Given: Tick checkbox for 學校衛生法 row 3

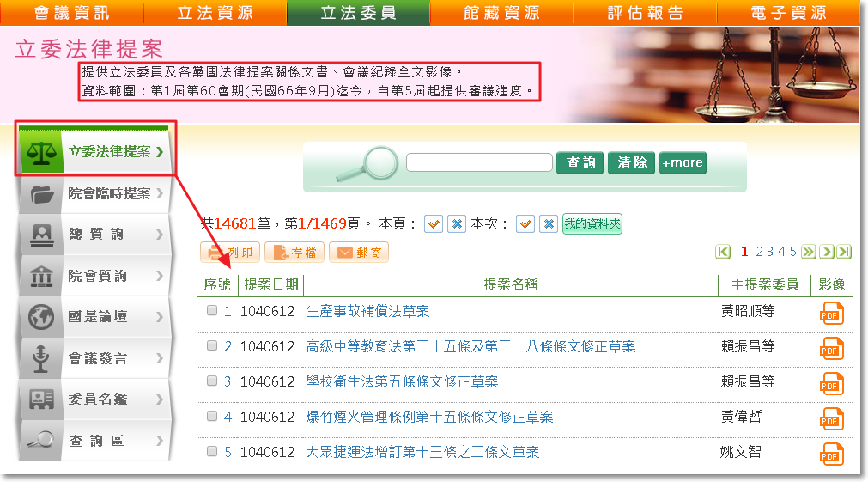Looking at the screenshot, I should [x=212, y=381].
